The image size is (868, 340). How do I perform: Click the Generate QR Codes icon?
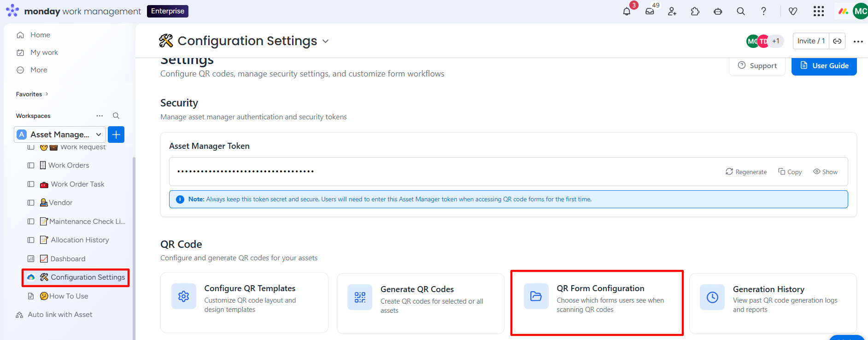[360, 297]
